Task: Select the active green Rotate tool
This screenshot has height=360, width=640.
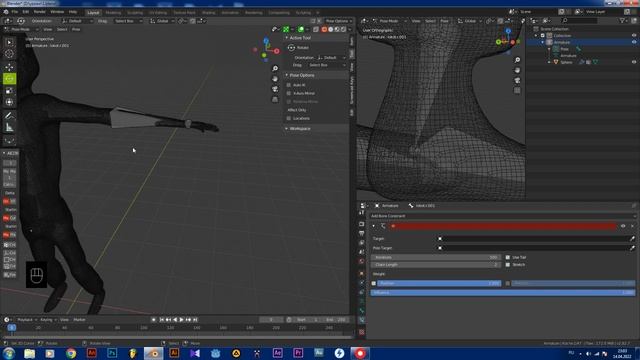Action: 9,78
